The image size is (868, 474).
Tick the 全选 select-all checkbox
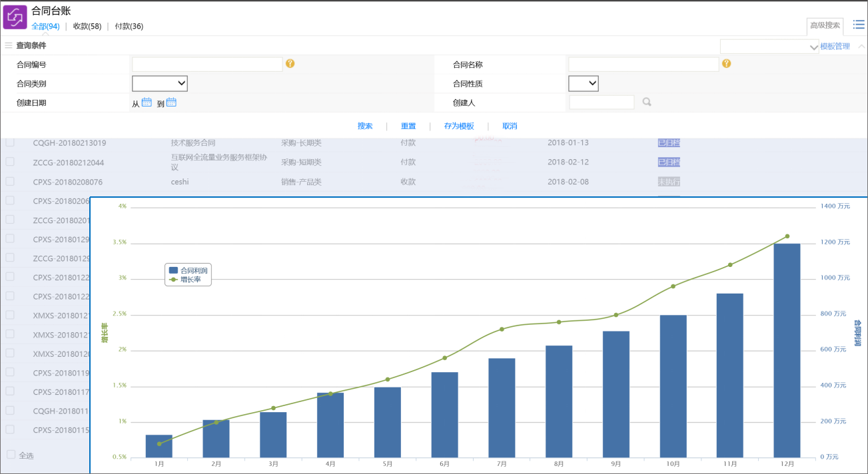pyautogui.click(x=11, y=455)
